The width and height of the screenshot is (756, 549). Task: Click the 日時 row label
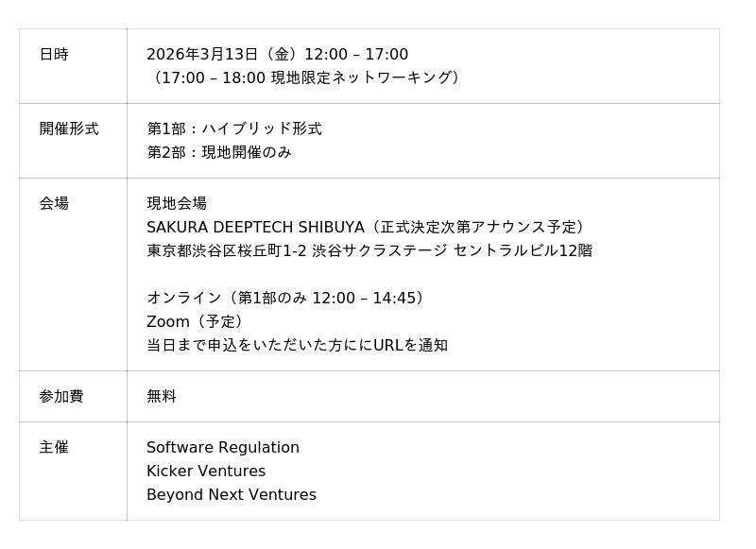(x=54, y=55)
